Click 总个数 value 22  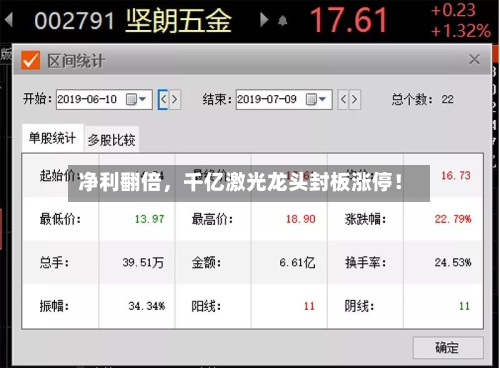point(447,99)
